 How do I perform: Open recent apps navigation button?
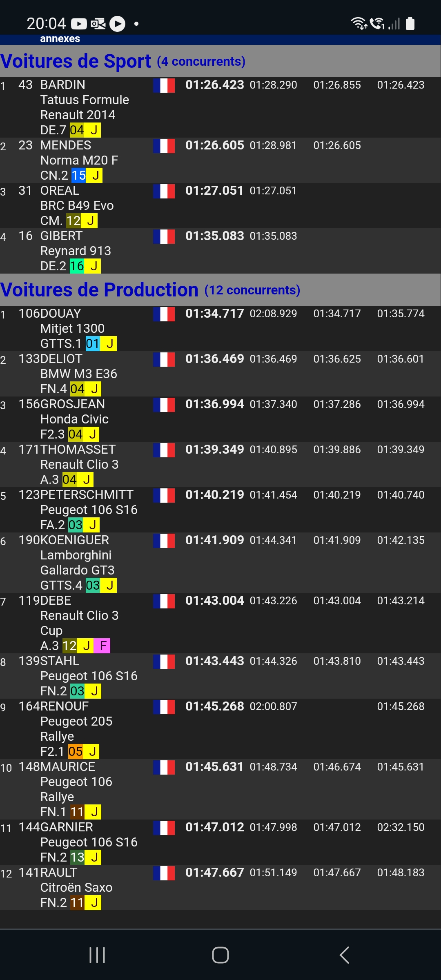(97, 955)
